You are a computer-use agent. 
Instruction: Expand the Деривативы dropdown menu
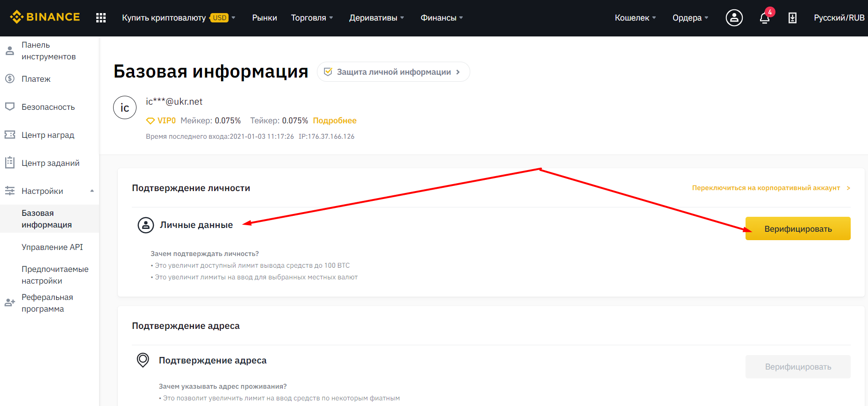[376, 18]
